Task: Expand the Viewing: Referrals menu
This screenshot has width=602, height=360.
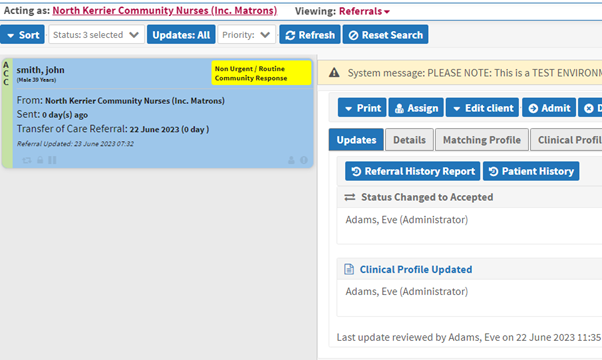Action: (x=364, y=11)
